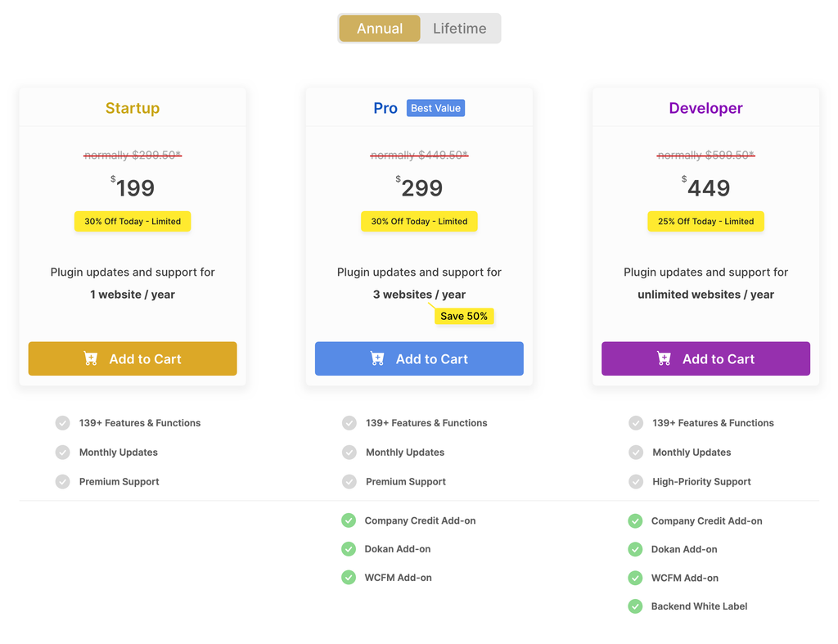This screenshot has width=838, height=644.
Task: Click the $199 Startup price
Action: pos(133,187)
